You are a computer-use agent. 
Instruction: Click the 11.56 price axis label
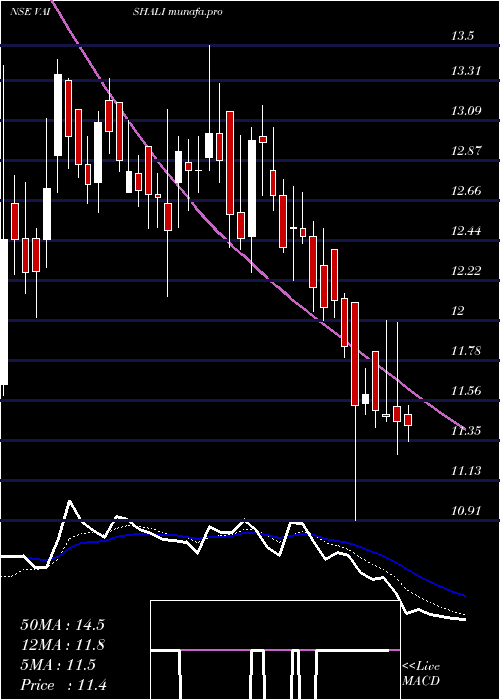tap(467, 391)
